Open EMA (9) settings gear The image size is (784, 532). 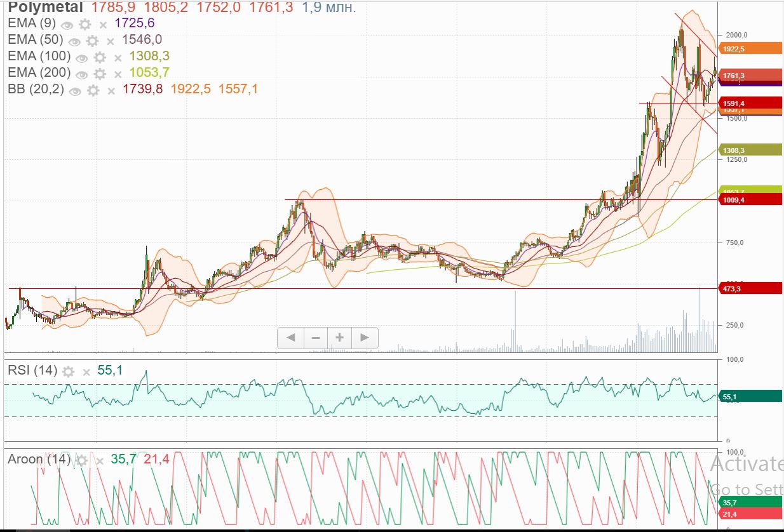tap(84, 24)
